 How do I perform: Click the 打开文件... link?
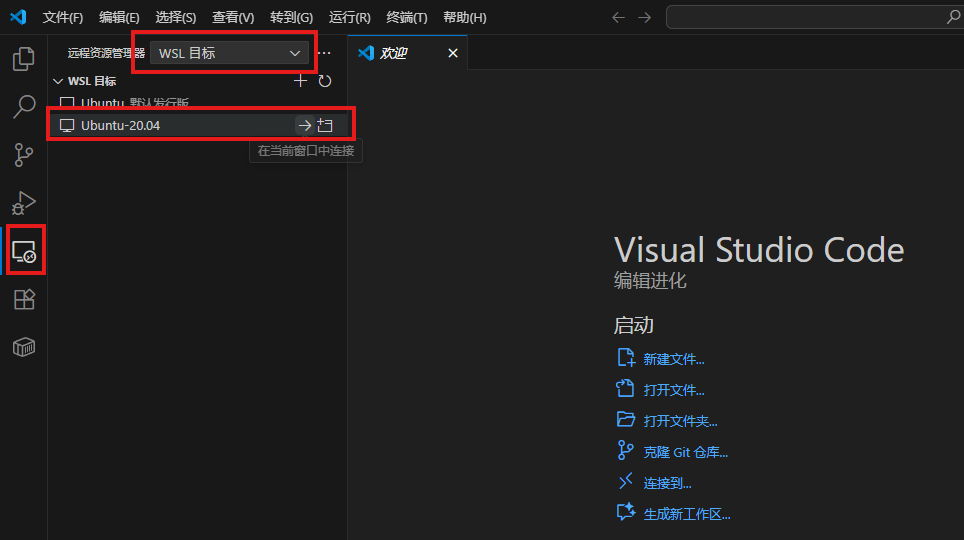674,390
